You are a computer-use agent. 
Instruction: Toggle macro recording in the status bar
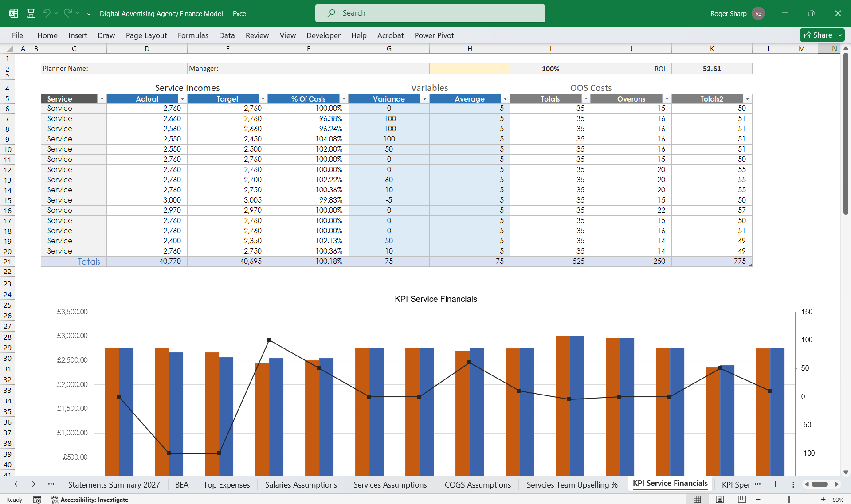37,499
